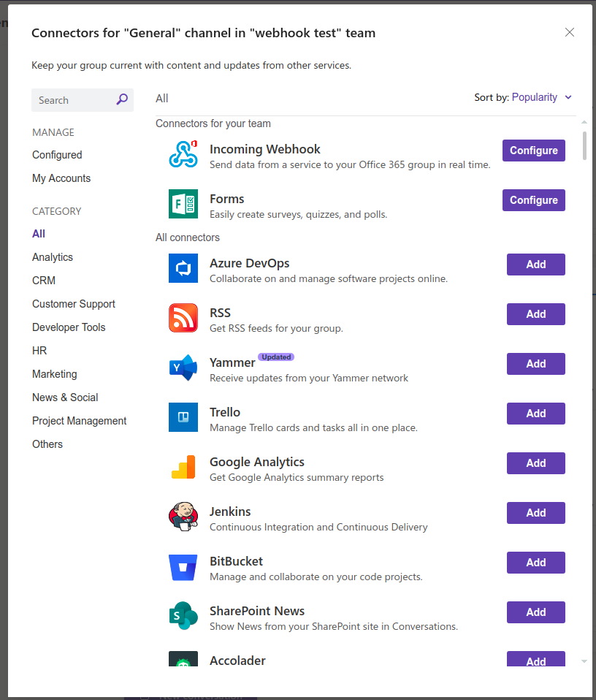Click the orange RSS feed icon
Image resolution: width=596 pixels, height=700 pixels.
[x=183, y=318]
